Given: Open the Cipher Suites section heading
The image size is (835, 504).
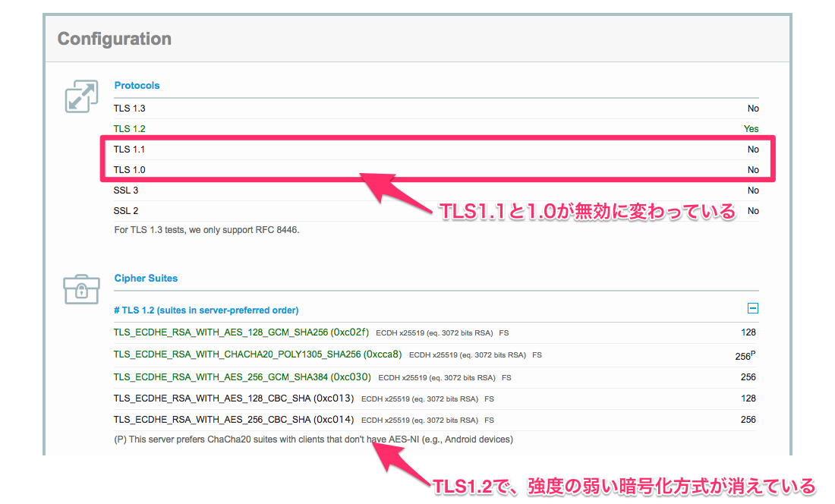Looking at the screenshot, I should (x=146, y=279).
